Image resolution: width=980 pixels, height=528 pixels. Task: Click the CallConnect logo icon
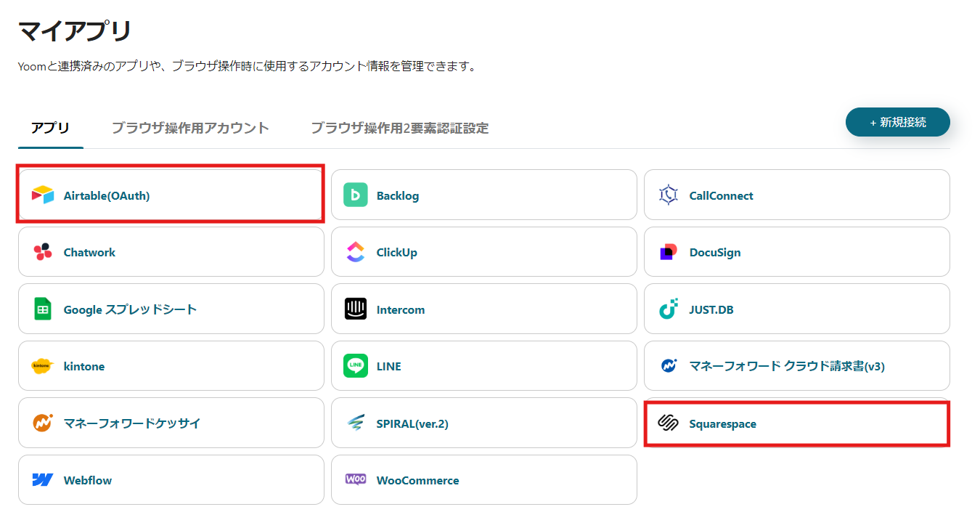click(x=668, y=195)
